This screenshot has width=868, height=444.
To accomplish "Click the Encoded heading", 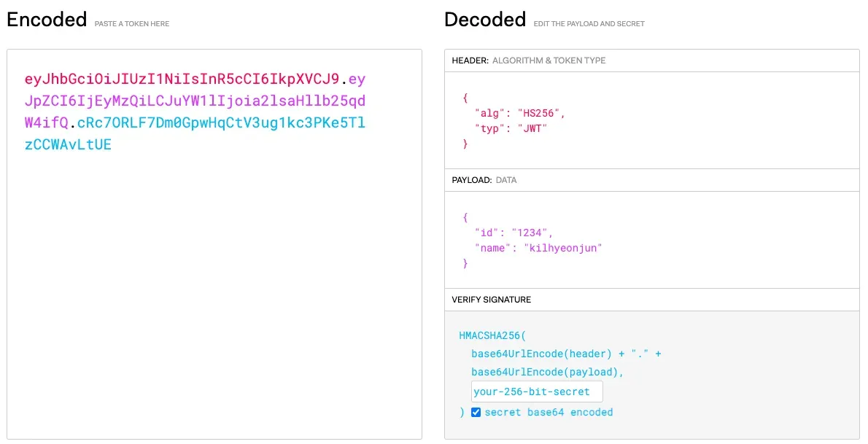I will tap(46, 20).
